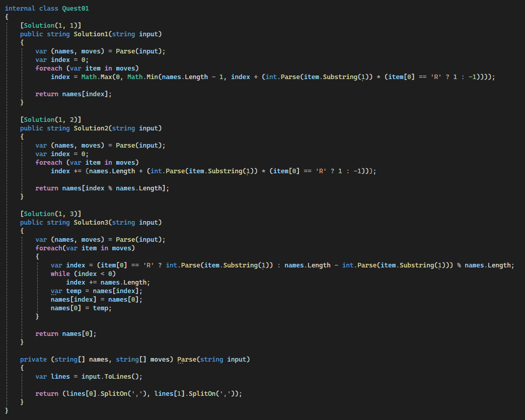Click the 'return names[0];' statement

66,334
